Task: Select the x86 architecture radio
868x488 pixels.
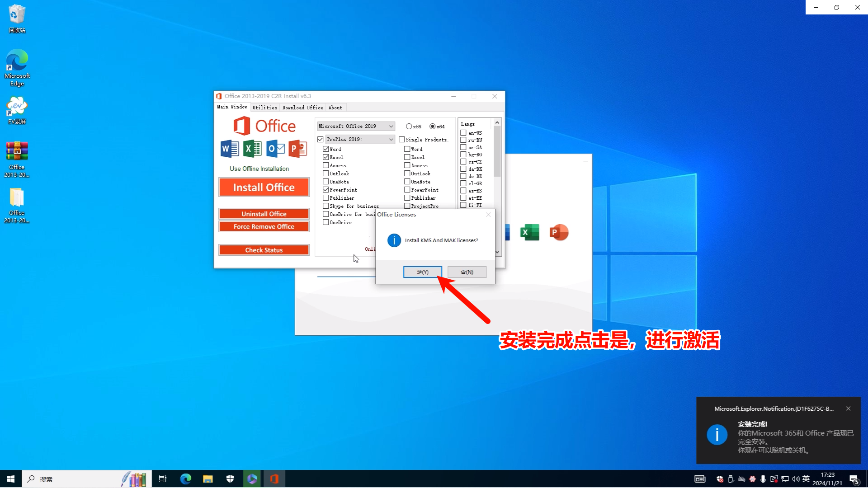Action: [x=409, y=127]
